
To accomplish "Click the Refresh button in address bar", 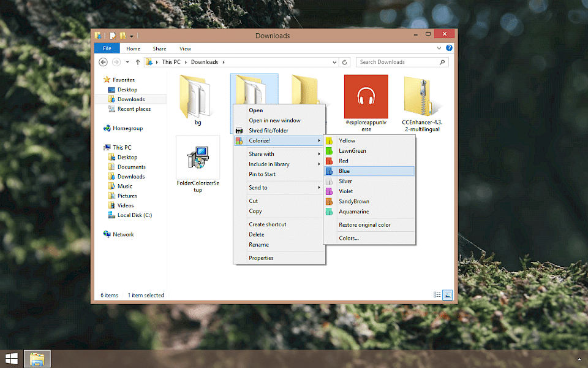I will 344,63.
